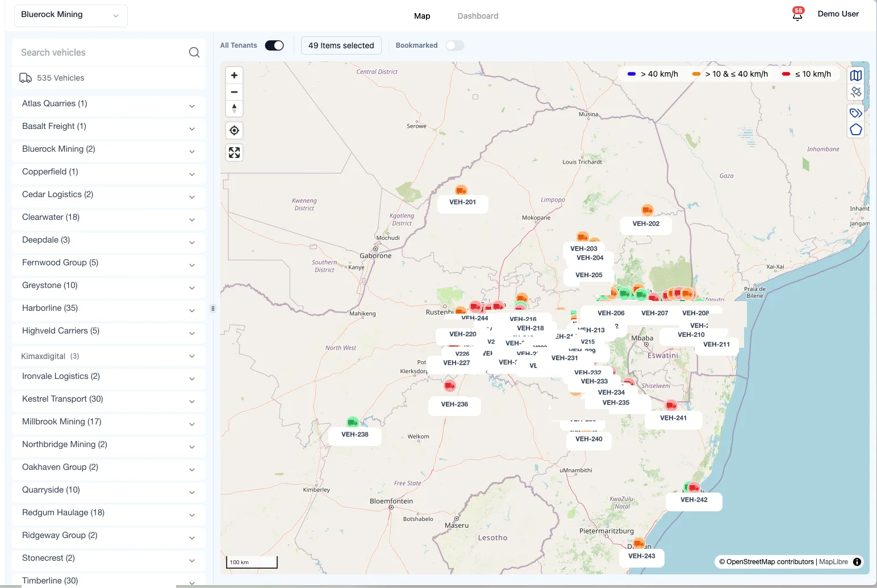Switch to the Dashboard tab
Viewport: 877px width, 588px height.
click(x=478, y=16)
